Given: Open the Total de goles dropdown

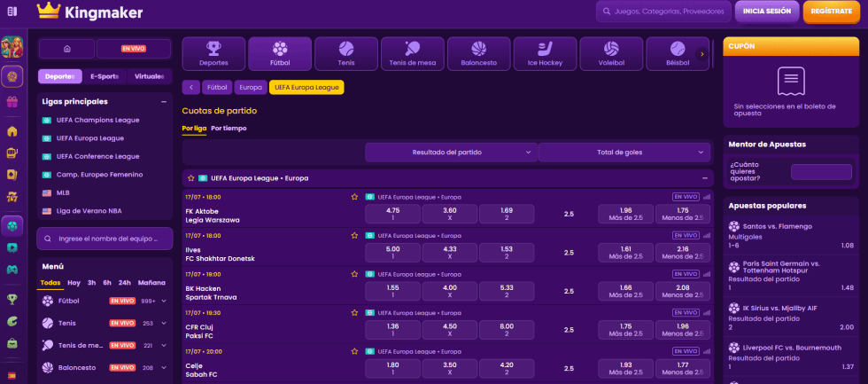Looking at the screenshot, I should [625, 153].
